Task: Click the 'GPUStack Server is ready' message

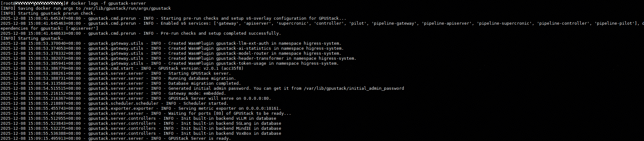Action: 200,138
